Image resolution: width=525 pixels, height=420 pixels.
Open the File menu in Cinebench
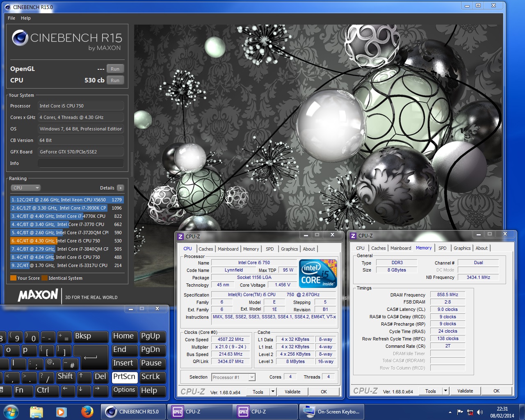click(11, 18)
